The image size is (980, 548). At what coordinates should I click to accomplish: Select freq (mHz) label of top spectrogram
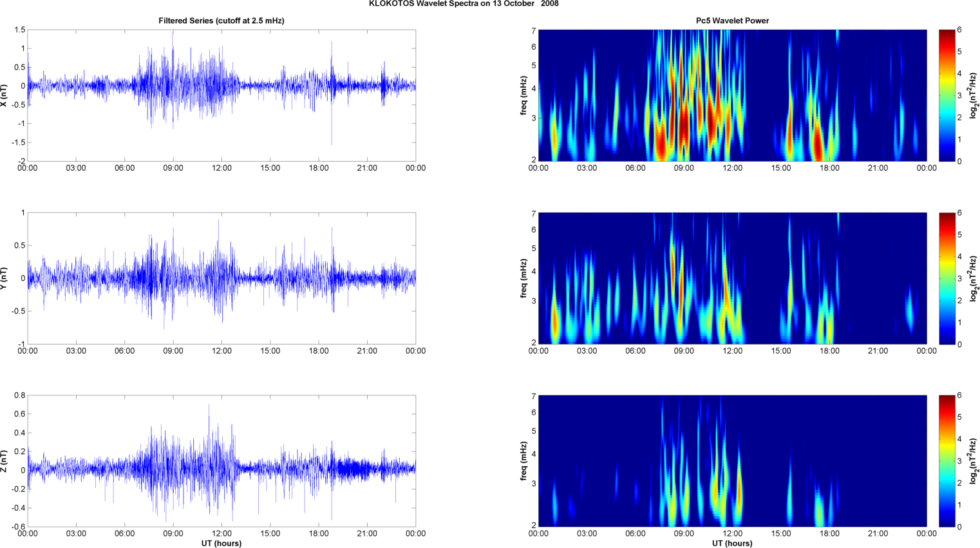click(524, 95)
